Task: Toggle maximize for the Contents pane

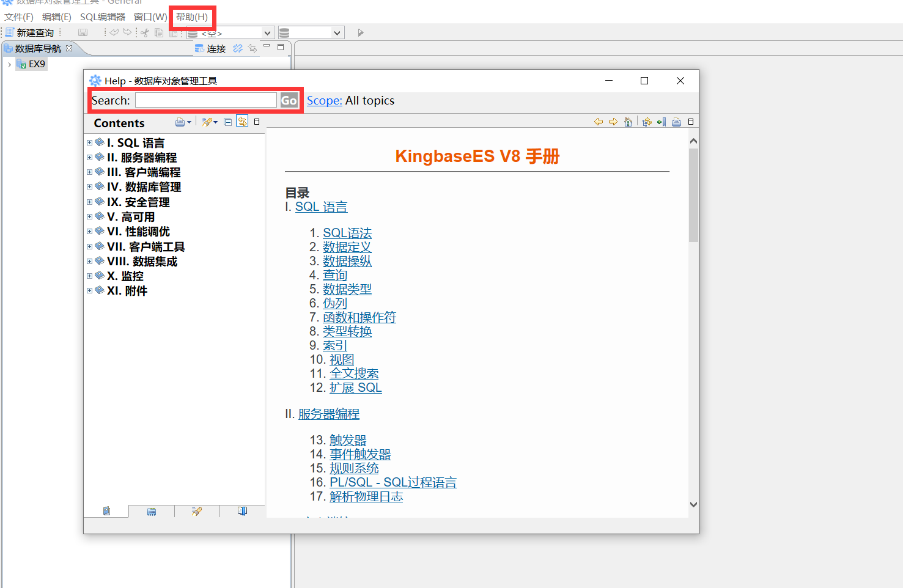Action: [256, 121]
